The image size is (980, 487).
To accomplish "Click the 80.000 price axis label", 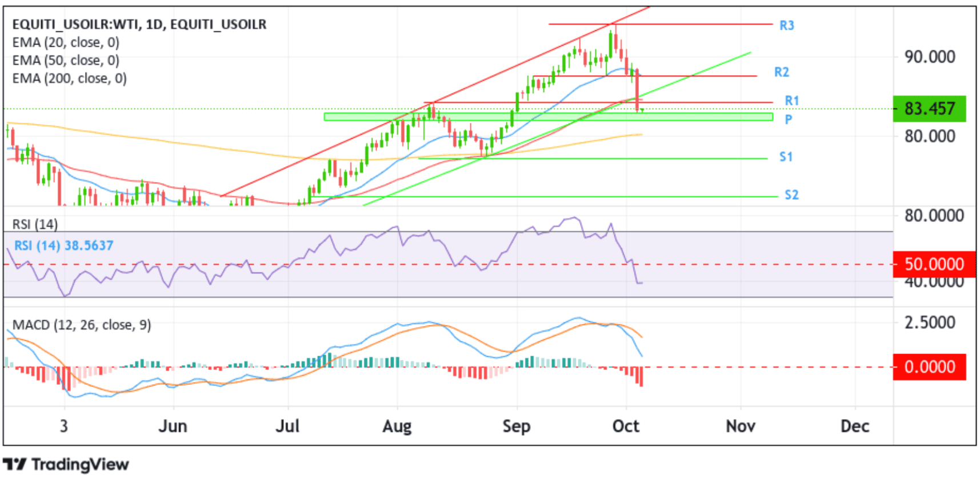I will click(930, 136).
